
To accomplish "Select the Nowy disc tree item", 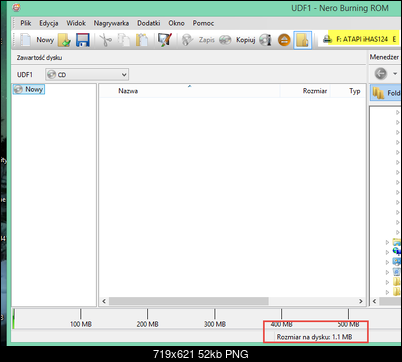I will [34, 89].
